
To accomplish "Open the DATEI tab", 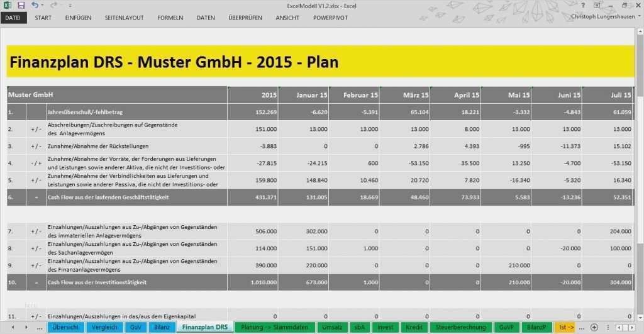I will [13, 18].
